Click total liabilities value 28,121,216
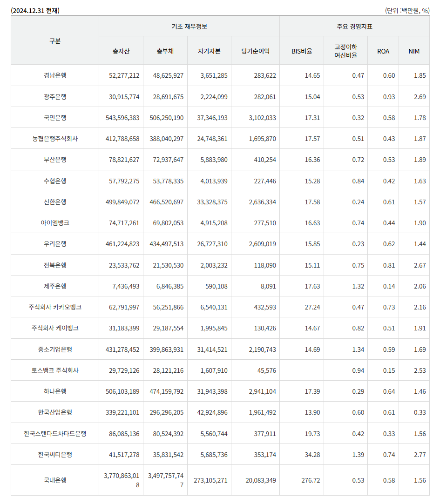This screenshot has height=504, width=440. [168, 370]
